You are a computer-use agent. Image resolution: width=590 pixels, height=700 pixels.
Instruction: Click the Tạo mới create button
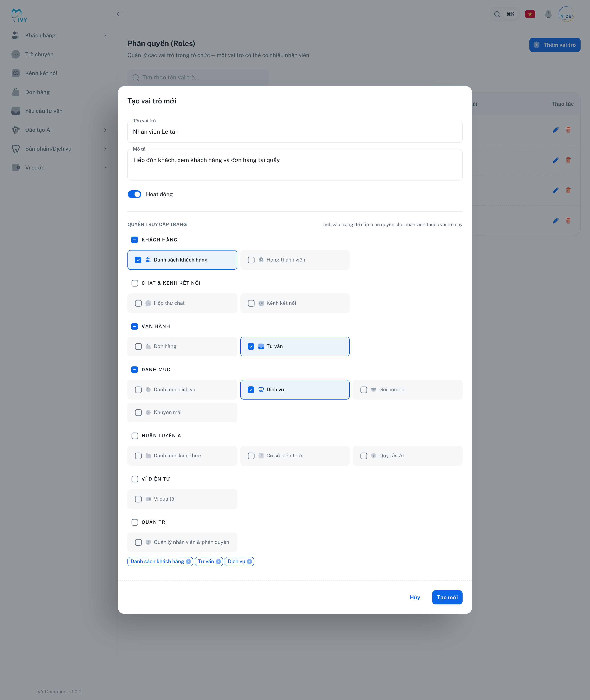tap(447, 597)
